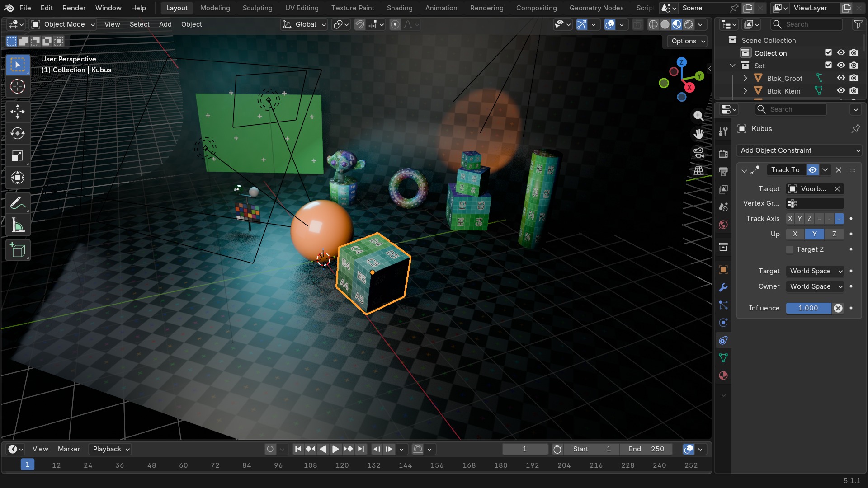Set Track Axis to X
Viewport: 868px width, 488px height.
tap(790, 219)
